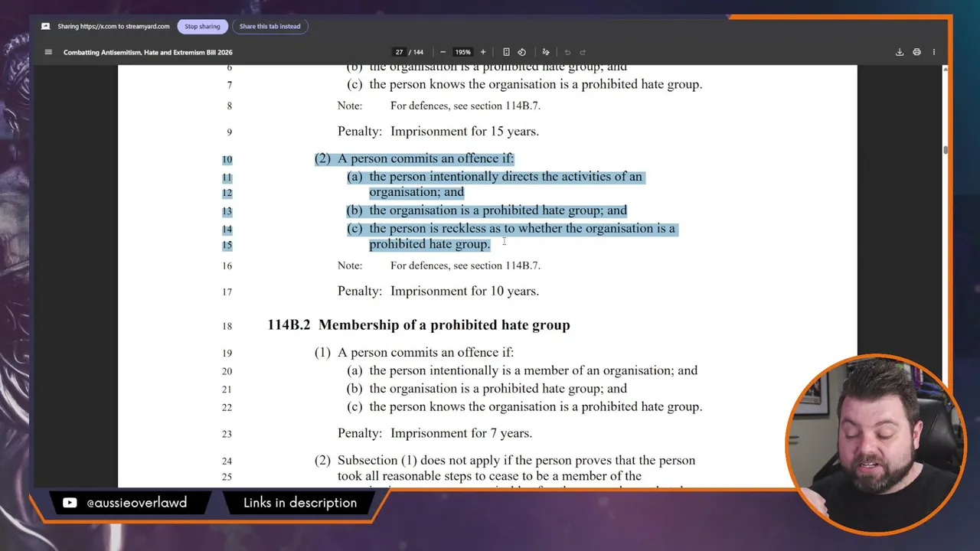Click the total pages count 144
This screenshot has height=551, width=980.
[x=418, y=52]
